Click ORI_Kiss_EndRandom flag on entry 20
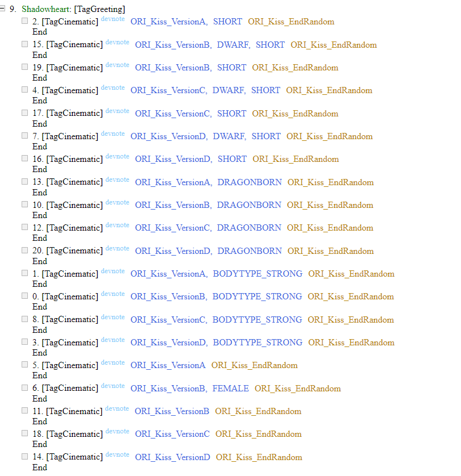Image resolution: width=461 pixels, height=476 pixels. (331, 251)
